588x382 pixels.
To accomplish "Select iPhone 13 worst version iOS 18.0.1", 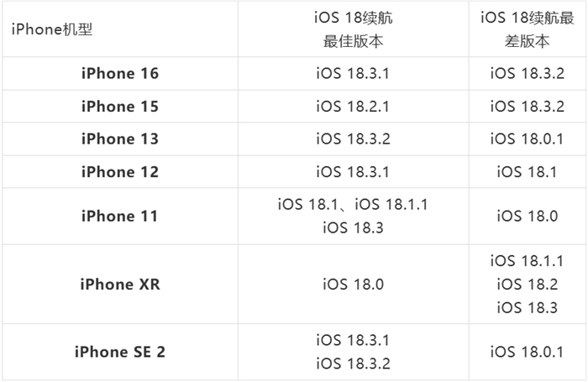I will click(527, 139).
